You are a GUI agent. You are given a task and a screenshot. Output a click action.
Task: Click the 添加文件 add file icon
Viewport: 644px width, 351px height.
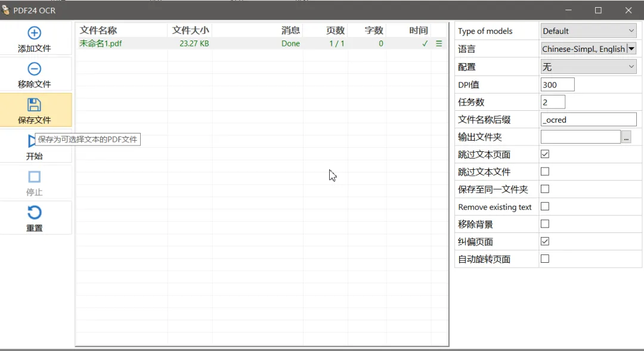click(34, 33)
